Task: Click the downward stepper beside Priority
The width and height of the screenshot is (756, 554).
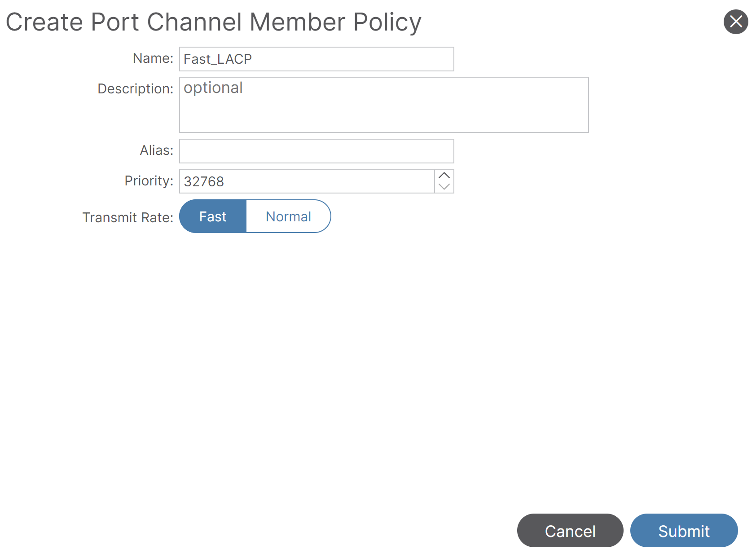Action: pyautogui.click(x=444, y=187)
